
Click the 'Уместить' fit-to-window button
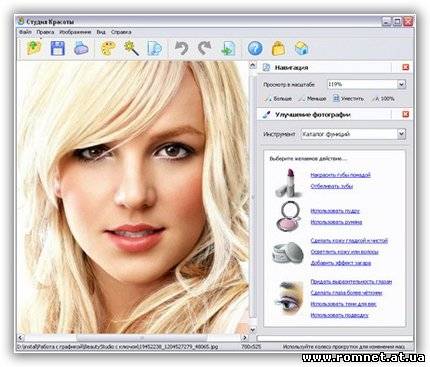[x=349, y=99]
